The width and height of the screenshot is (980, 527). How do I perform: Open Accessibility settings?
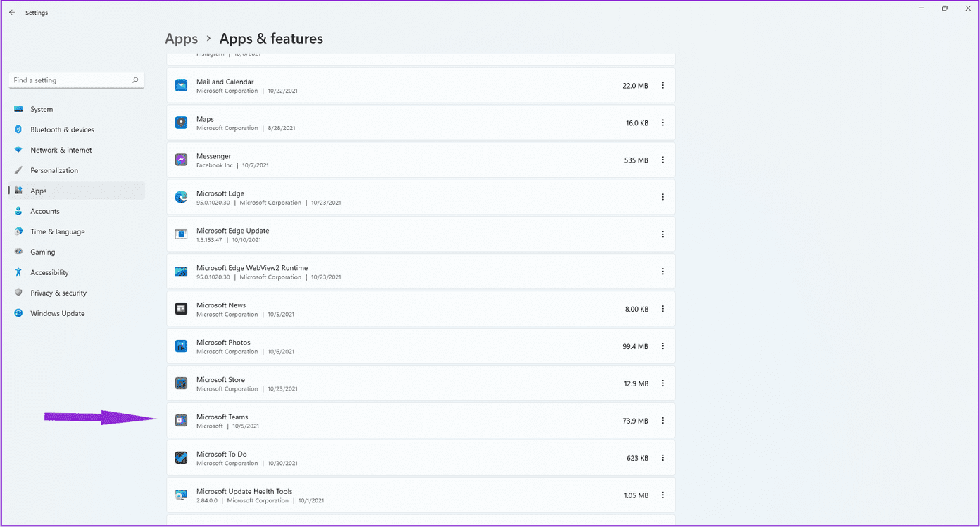click(76, 272)
